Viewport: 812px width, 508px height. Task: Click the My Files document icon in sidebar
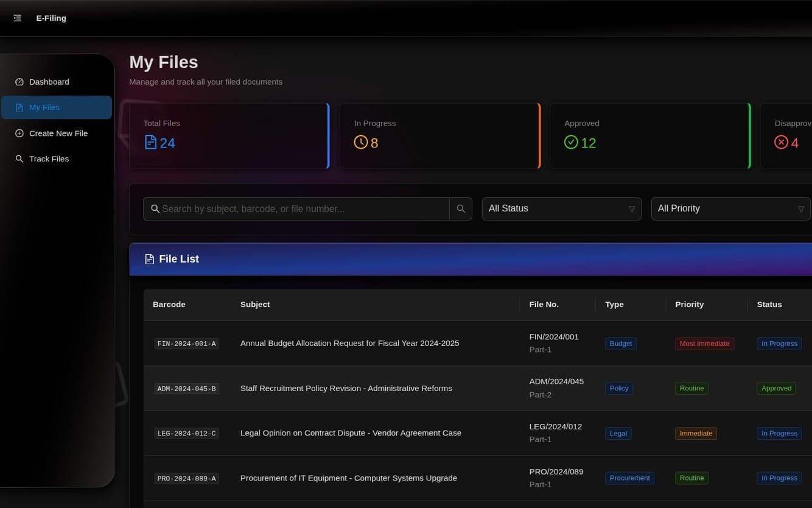coord(19,107)
